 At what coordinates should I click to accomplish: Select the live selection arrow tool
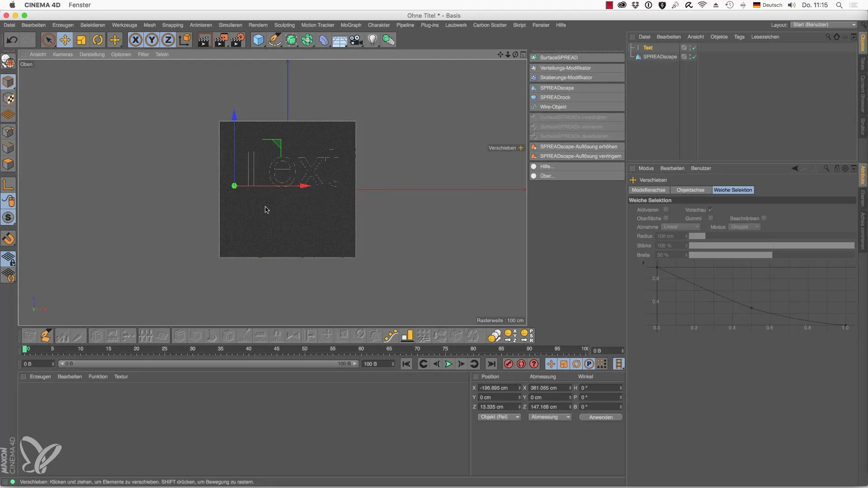(48, 40)
